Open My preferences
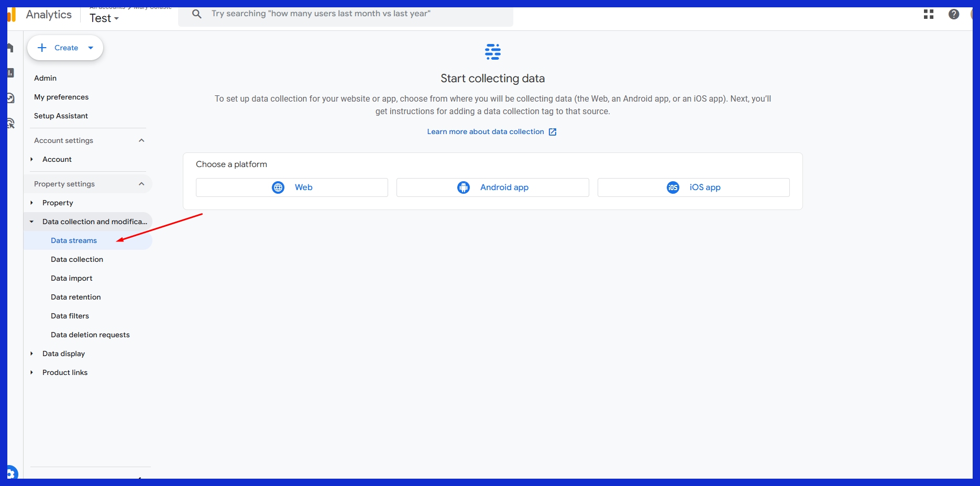Viewport: 980px width, 486px height. point(61,97)
